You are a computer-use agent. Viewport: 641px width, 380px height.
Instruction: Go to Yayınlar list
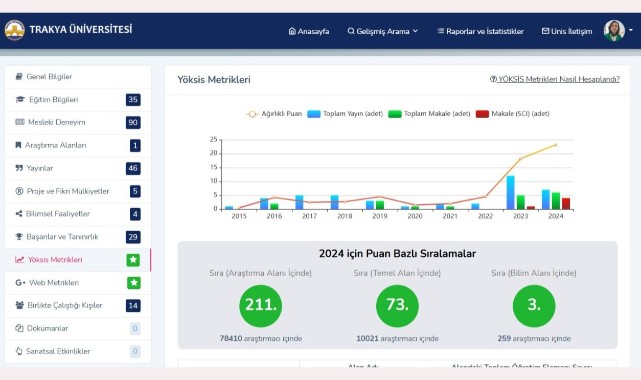(78, 168)
